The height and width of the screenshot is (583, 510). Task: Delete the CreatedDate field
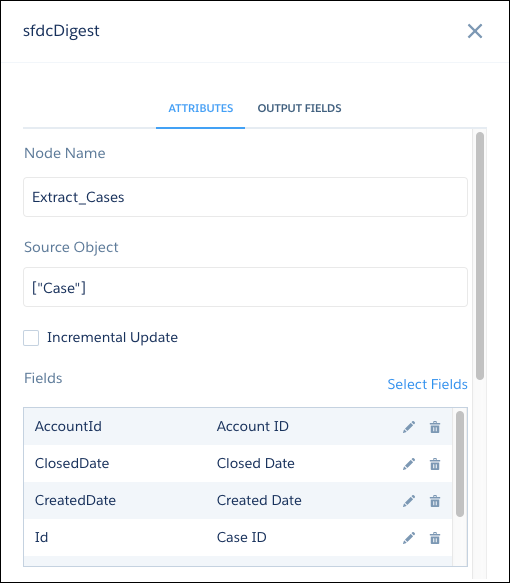click(435, 501)
